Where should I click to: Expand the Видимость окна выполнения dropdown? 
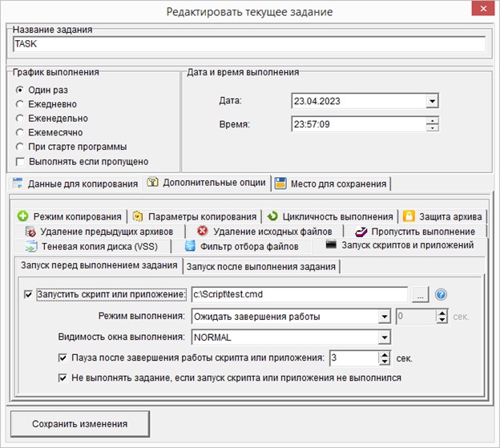[385, 337]
